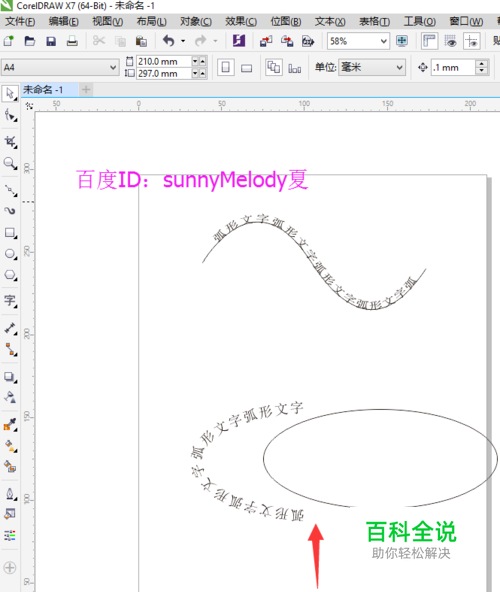Select the Color Eyedropper tool

[x=10, y=424]
